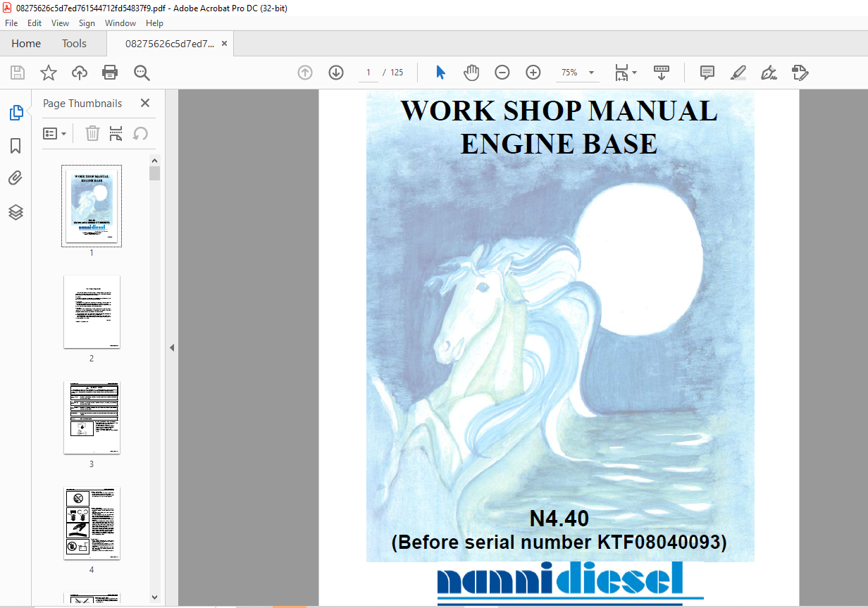Click the page number input field
Image resolution: width=868 pixels, height=608 pixels.
(x=368, y=73)
